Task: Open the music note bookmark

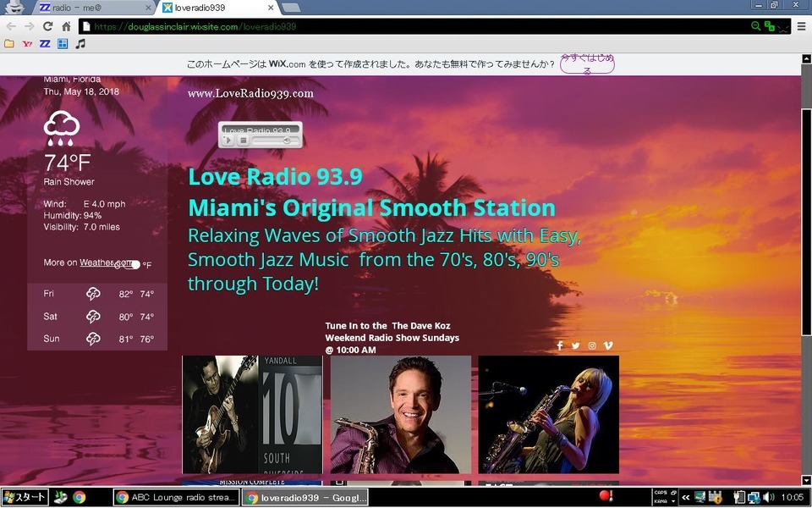Action: [x=80, y=44]
